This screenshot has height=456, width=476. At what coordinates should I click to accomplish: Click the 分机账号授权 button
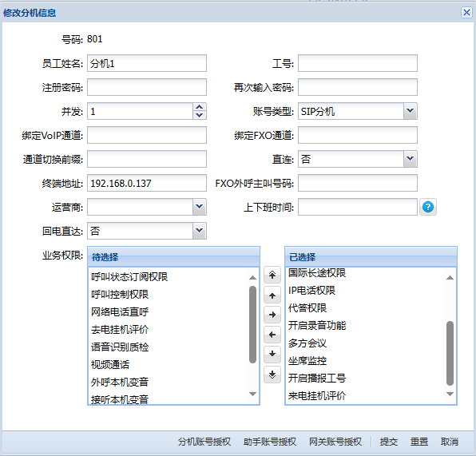[204, 442]
